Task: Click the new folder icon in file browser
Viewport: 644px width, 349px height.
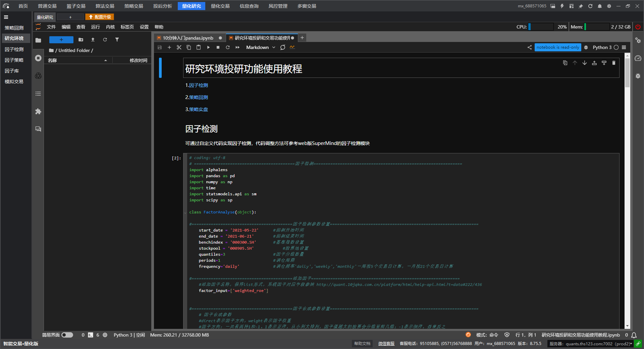Action: pyautogui.click(x=81, y=40)
